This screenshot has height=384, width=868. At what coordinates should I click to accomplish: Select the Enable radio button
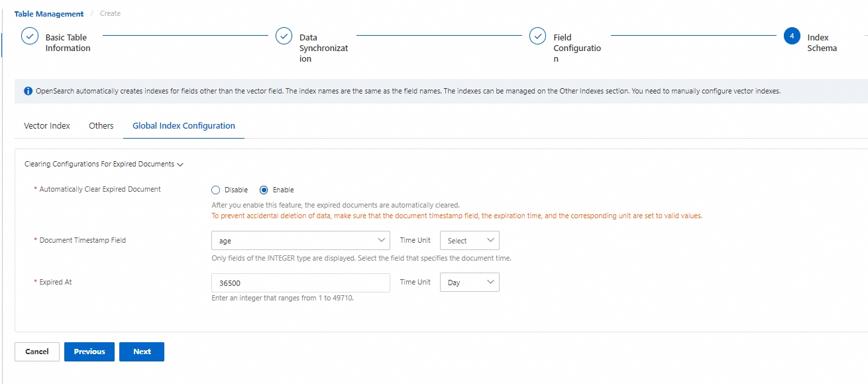click(264, 190)
